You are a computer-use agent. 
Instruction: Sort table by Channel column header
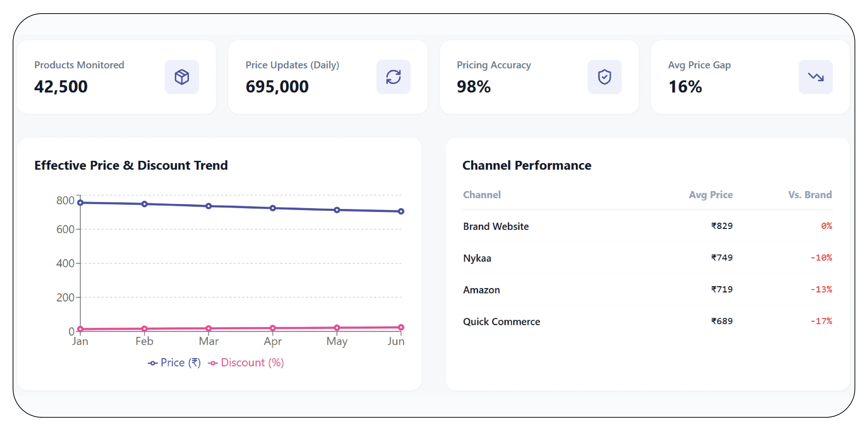pos(482,194)
